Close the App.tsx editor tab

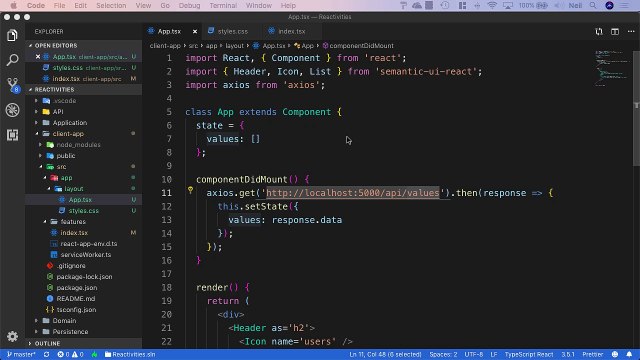click(195, 31)
